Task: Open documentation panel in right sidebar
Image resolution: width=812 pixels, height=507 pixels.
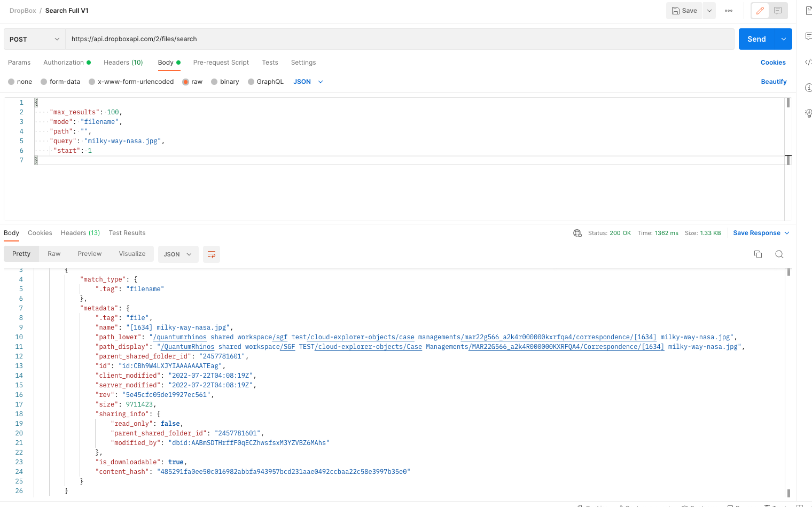Action: click(x=808, y=11)
